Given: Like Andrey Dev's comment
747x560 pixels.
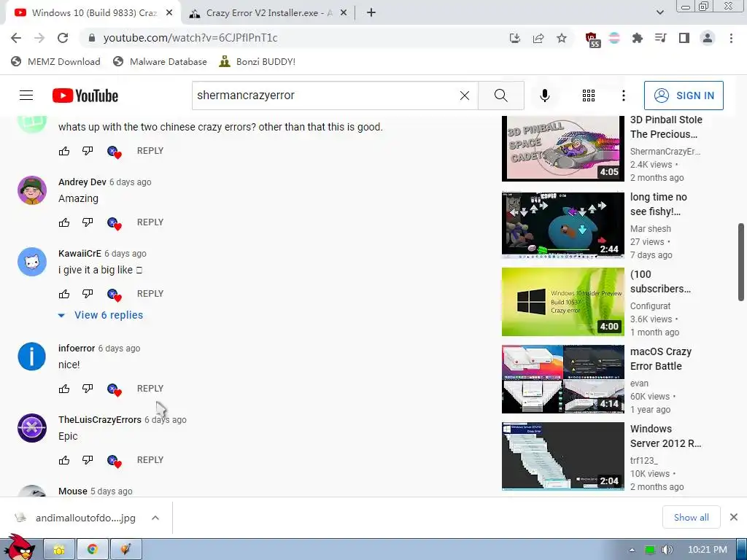Looking at the screenshot, I should 64,222.
